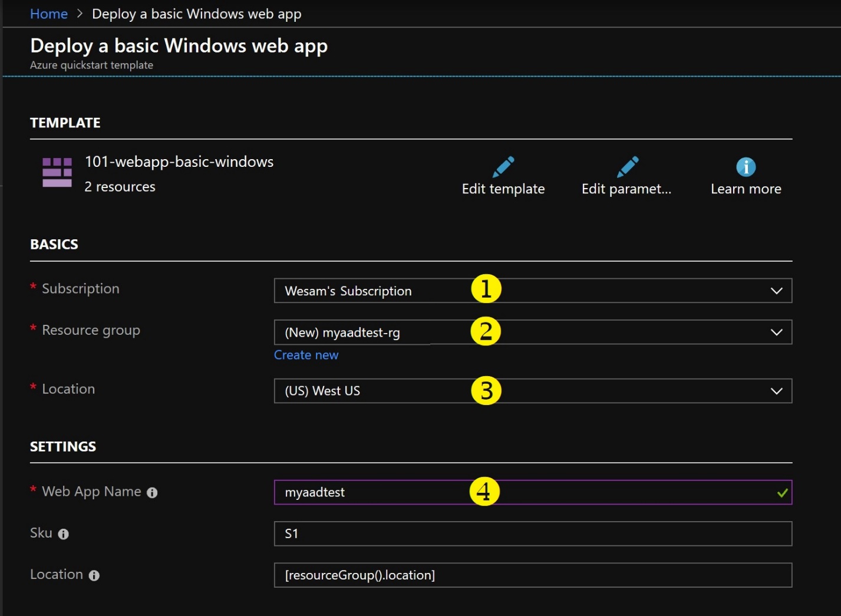Click the info icon beside Web App Name
Screen dimensions: 841x616
point(152,493)
